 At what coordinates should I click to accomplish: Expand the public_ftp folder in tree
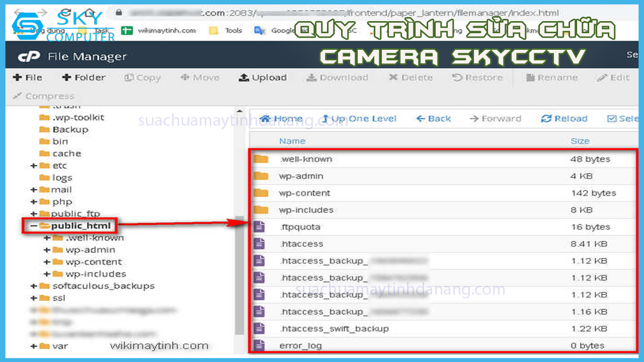pyautogui.click(x=33, y=214)
